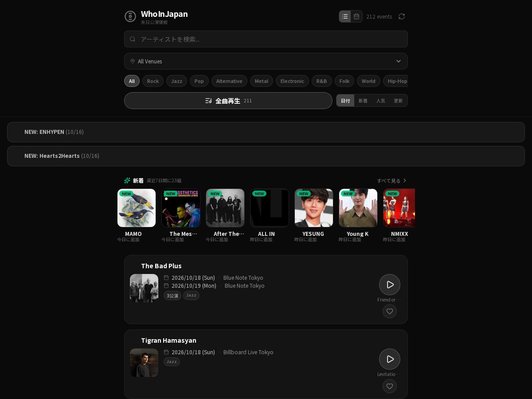532x399 pixels.
Task: Open the NEW: ENHYPEN announcement
Action: [266, 132]
